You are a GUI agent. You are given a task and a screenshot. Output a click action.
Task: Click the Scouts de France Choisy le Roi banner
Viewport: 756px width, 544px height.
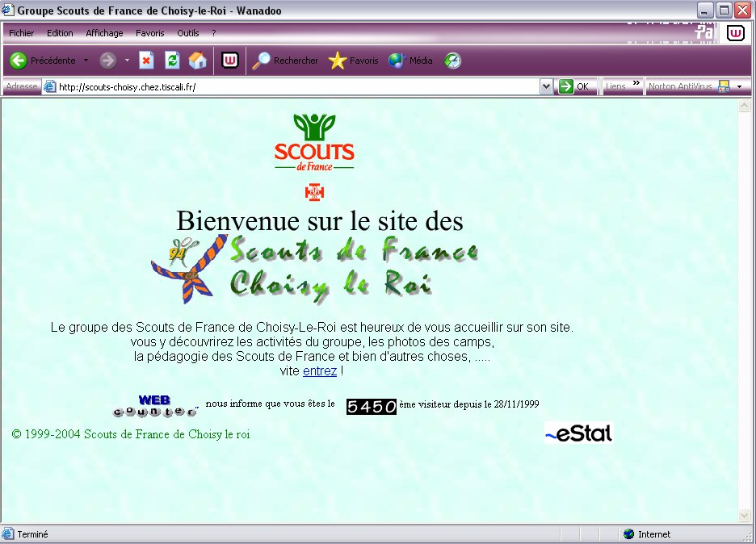click(x=314, y=269)
